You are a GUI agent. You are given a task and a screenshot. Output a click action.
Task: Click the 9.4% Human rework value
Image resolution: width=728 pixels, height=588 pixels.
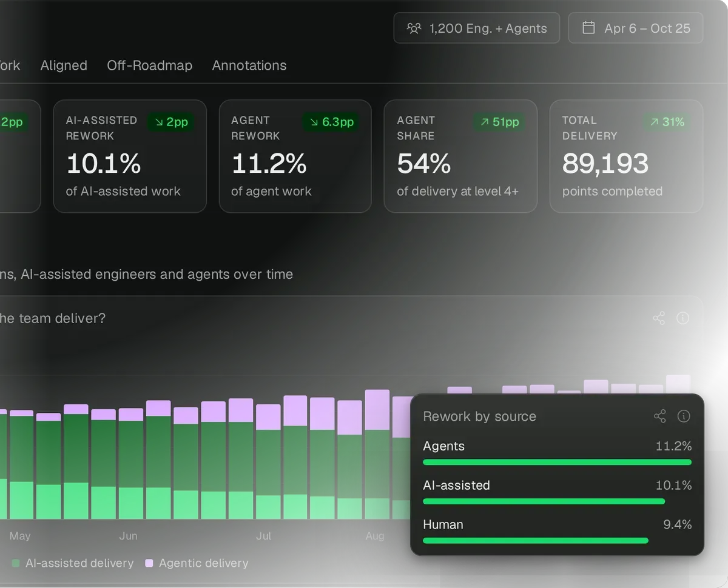(x=677, y=525)
